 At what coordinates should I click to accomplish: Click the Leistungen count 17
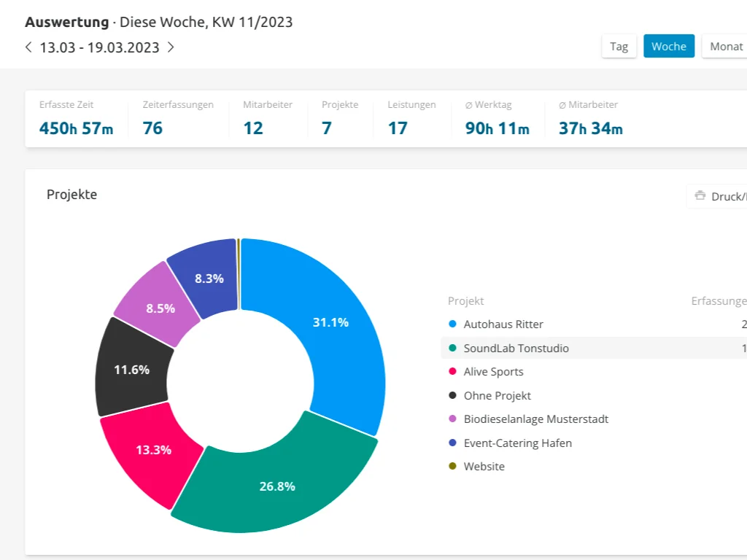pos(398,128)
